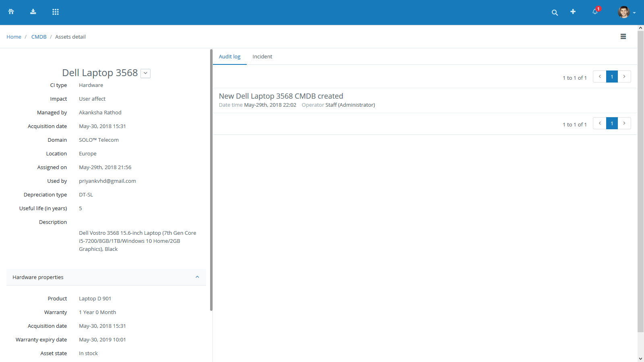Click the Home breadcrumb link
Image resolution: width=644 pixels, height=362 pixels.
tap(14, 37)
